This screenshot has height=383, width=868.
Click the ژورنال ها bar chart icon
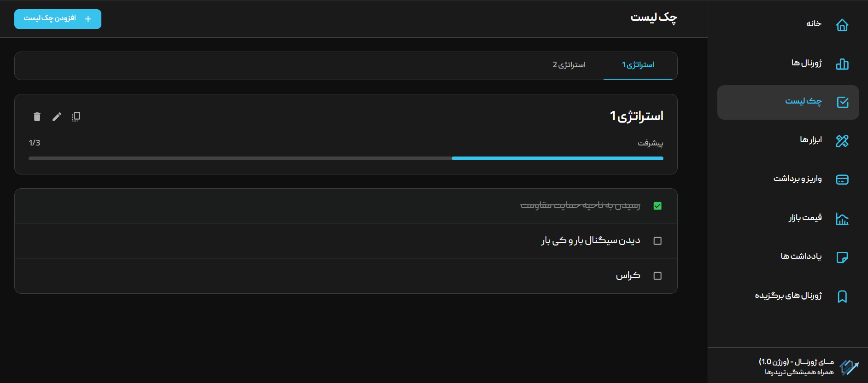[x=842, y=64]
